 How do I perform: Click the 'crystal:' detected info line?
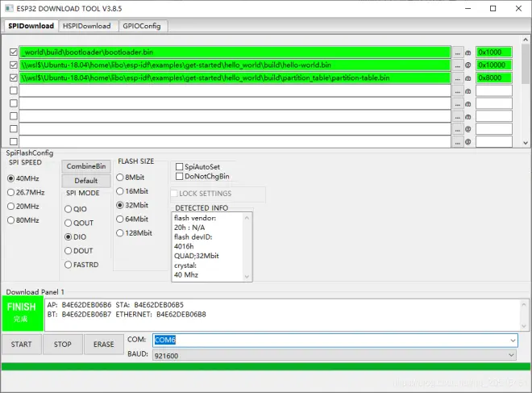click(185, 265)
